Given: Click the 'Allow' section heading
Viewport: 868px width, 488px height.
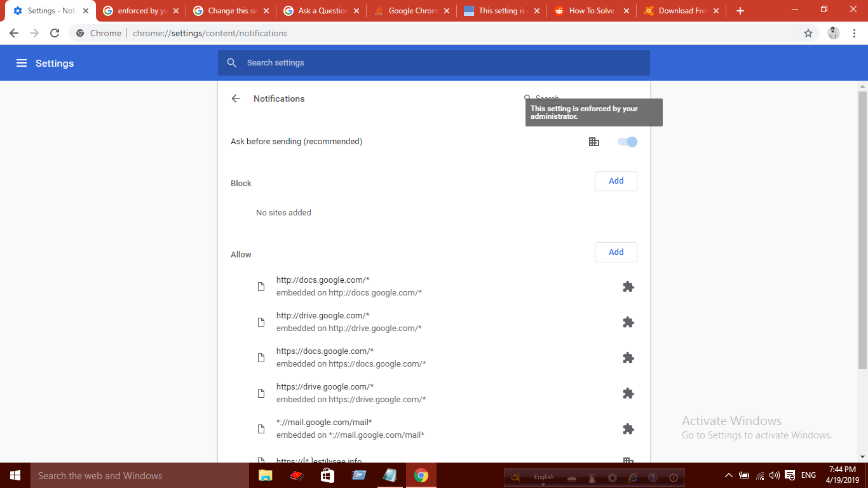Looking at the screenshot, I should pos(241,255).
